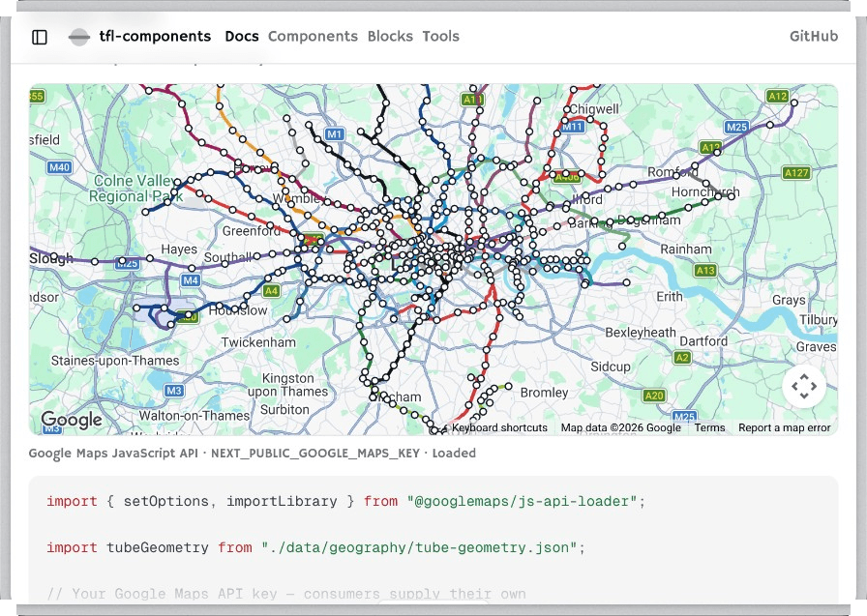Click the M11 motorway shield
The height and width of the screenshot is (616, 867).
coord(572,127)
